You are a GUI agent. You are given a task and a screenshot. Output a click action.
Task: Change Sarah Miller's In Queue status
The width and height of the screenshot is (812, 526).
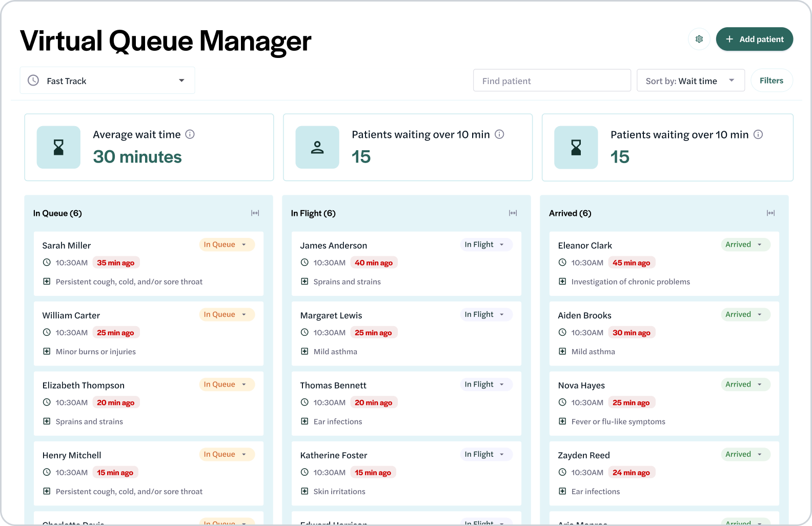pos(227,245)
